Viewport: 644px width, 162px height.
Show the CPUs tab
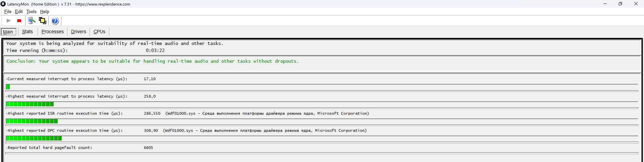pyautogui.click(x=99, y=32)
